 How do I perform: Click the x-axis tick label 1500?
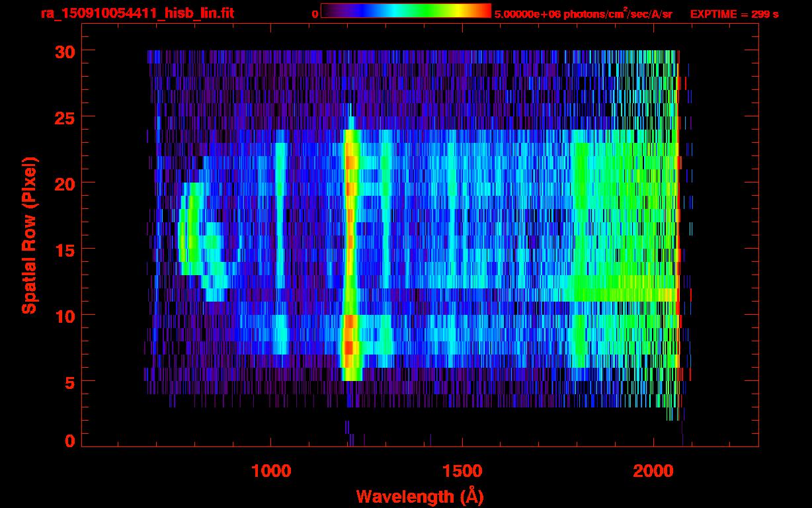(462, 471)
